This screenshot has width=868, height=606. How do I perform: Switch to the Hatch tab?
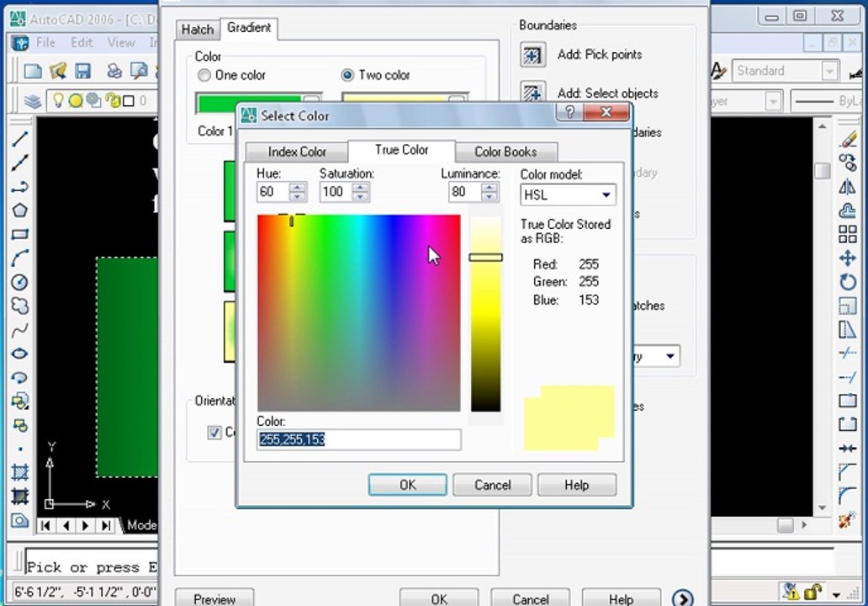coord(198,29)
